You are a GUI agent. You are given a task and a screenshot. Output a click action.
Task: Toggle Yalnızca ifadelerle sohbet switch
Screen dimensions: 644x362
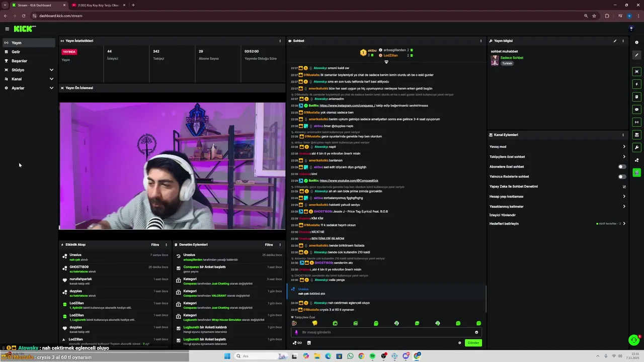(622, 176)
